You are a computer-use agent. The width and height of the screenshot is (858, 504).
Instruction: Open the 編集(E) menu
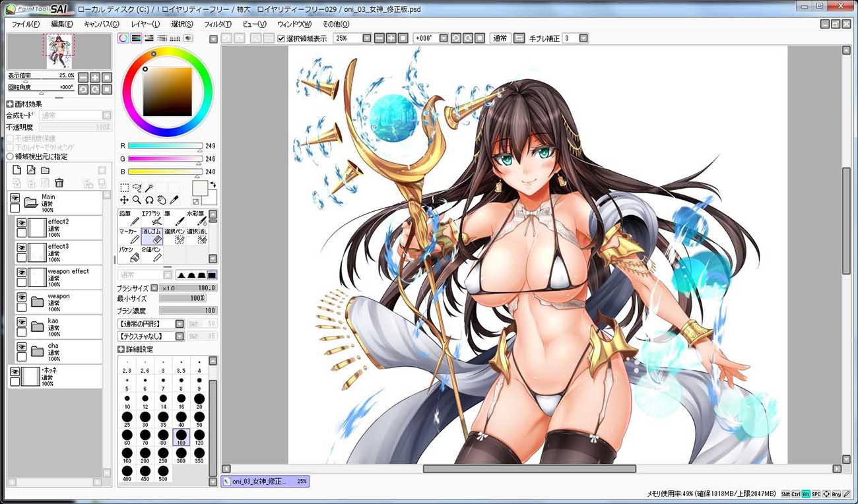coord(62,24)
